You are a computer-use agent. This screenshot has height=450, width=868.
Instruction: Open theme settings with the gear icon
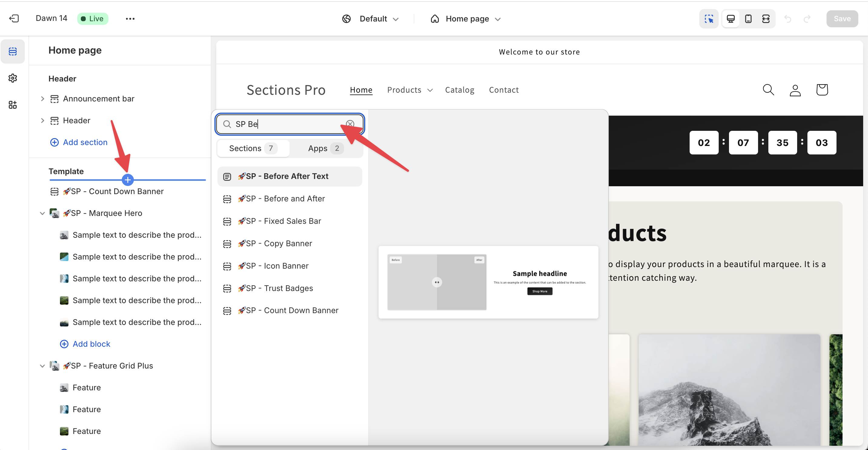point(13,78)
